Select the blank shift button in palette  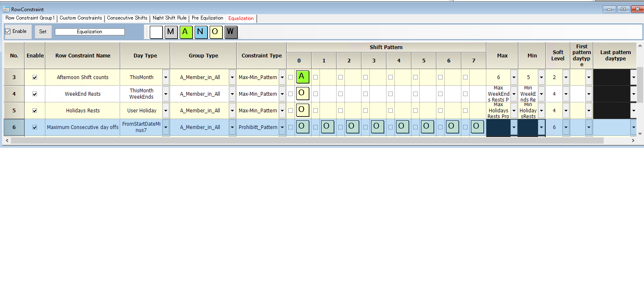click(156, 32)
